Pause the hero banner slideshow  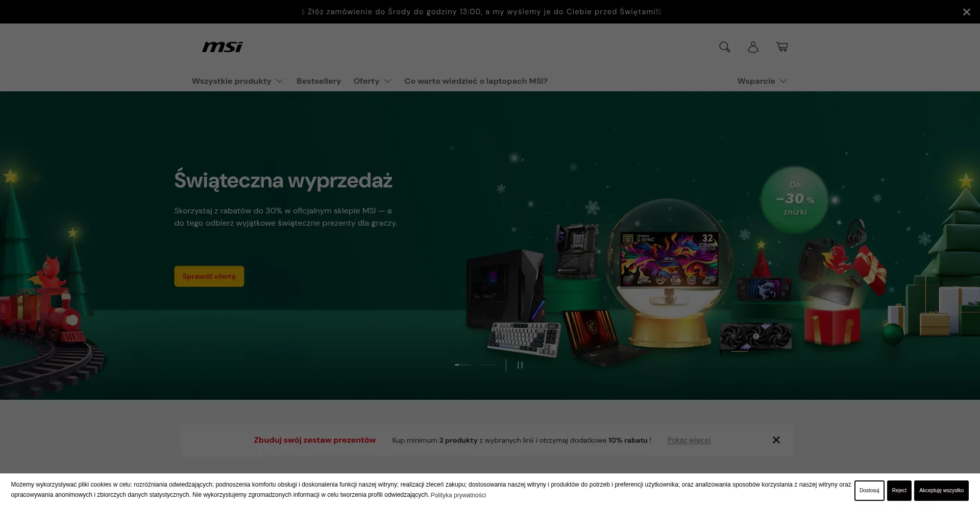520,365
